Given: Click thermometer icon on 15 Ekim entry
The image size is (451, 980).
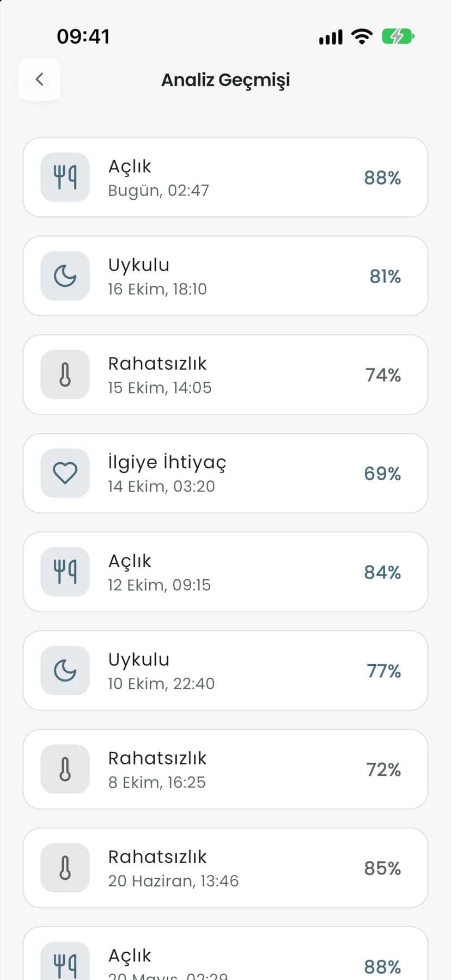Looking at the screenshot, I should tap(65, 375).
